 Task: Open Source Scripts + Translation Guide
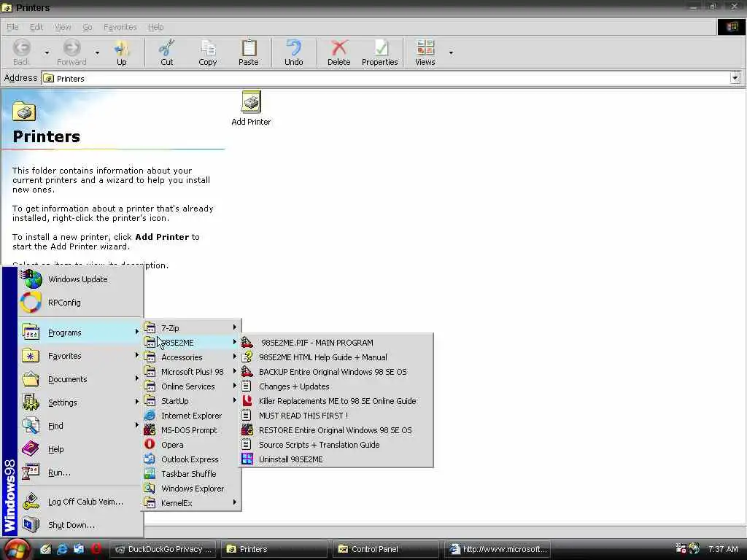coord(336,444)
